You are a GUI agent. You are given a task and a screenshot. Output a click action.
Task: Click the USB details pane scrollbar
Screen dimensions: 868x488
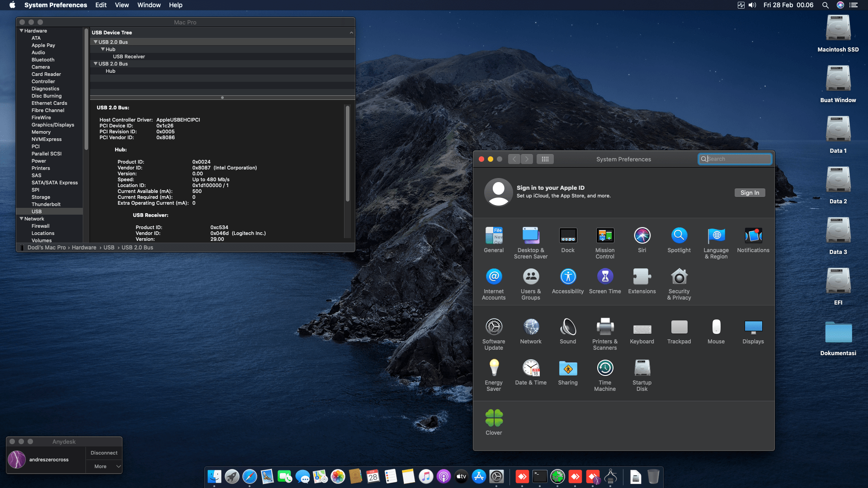[x=348, y=154]
